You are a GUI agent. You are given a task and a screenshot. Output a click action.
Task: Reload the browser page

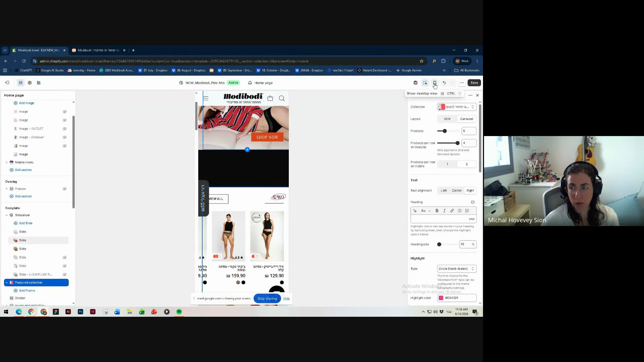24,61
